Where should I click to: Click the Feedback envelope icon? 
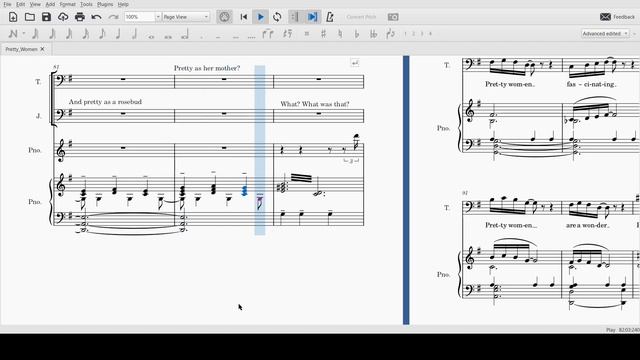(605, 17)
